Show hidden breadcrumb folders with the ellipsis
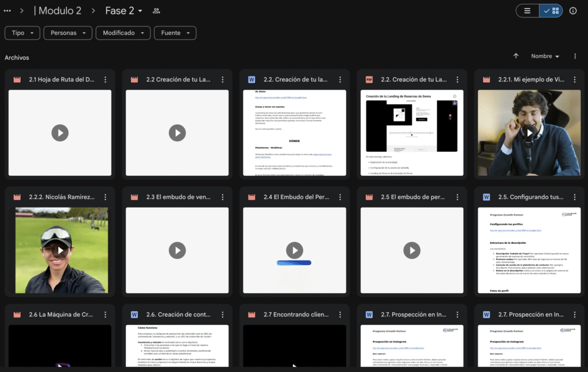The width and height of the screenshot is (588, 372). click(x=7, y=11)
